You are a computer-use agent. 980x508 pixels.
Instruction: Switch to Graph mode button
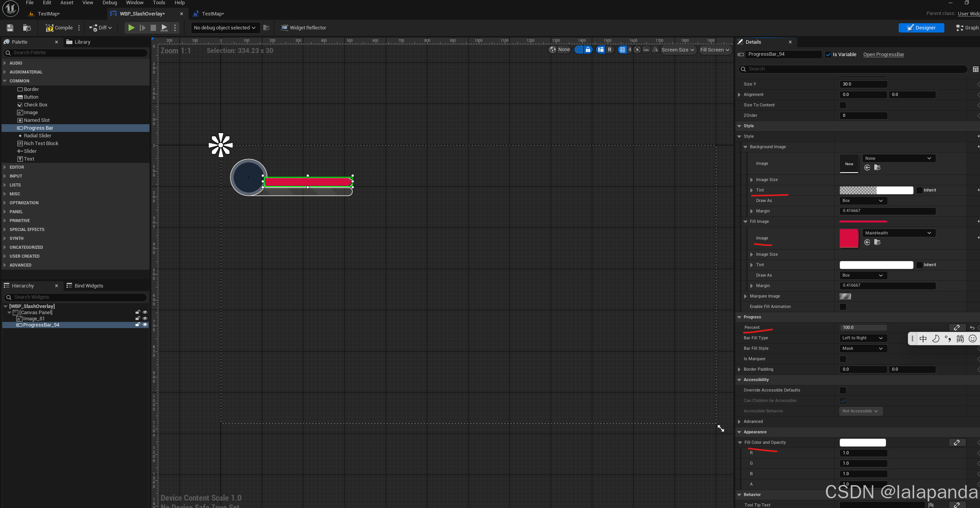click(x=968, y=28)
